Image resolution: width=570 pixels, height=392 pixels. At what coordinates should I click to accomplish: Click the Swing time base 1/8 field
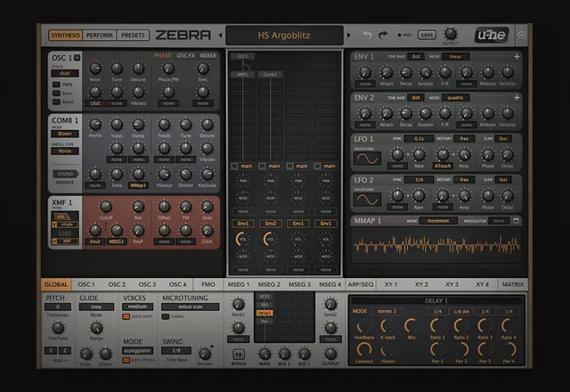pos(176,350)
